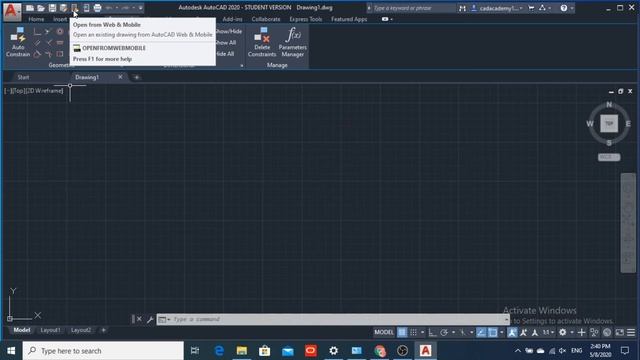The width and height of the screenshot is (640, 360).
Task: Toggle 2D Object Snap in status bar
Action: click(x=493, y=332)
